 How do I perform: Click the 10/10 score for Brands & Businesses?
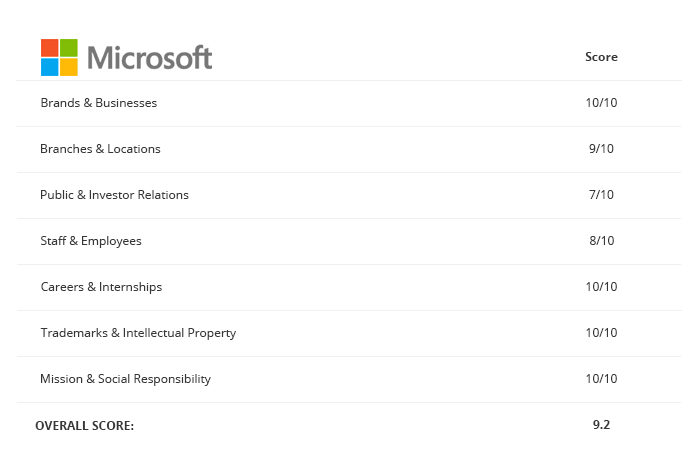601,103
